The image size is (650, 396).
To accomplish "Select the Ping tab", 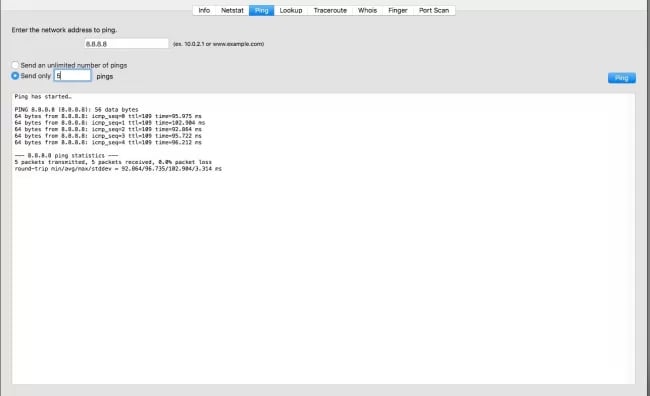I will coord(262,10).
